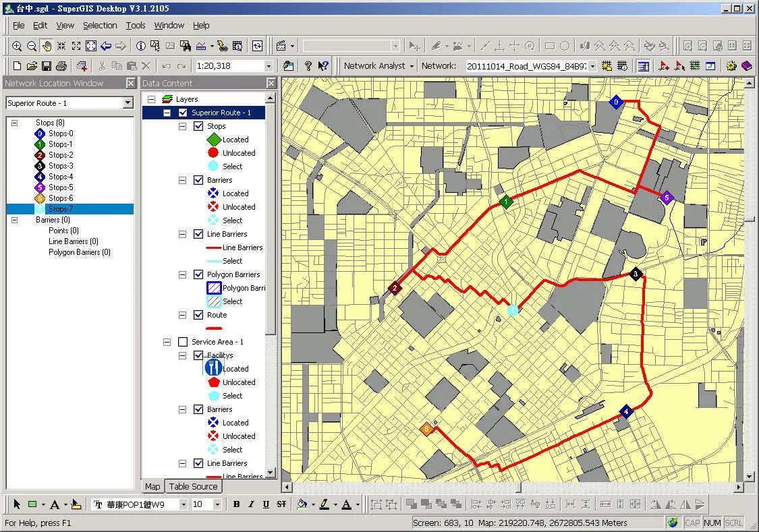This screenshot has height=532, width=759.
Task: Click the Find binoculars icon
Action: (x=186, y=46)
